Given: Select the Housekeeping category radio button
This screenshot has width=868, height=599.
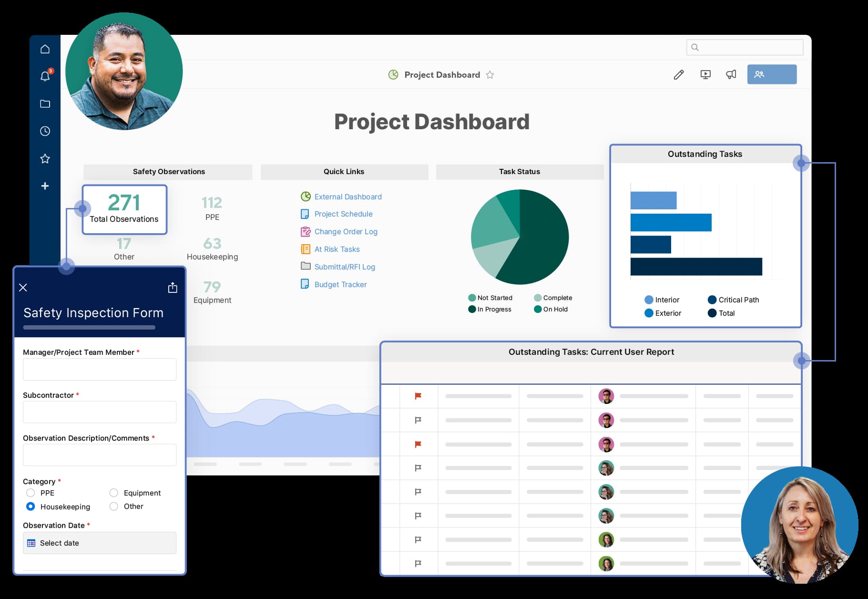Looking at the screenshot, I should click(31, 506).
